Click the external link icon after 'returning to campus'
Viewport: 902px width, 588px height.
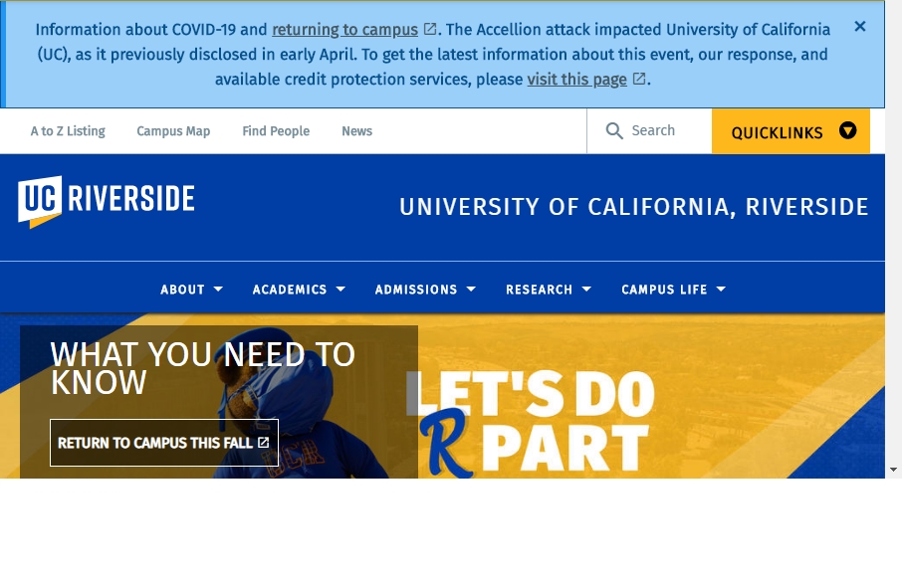(430, 29)
